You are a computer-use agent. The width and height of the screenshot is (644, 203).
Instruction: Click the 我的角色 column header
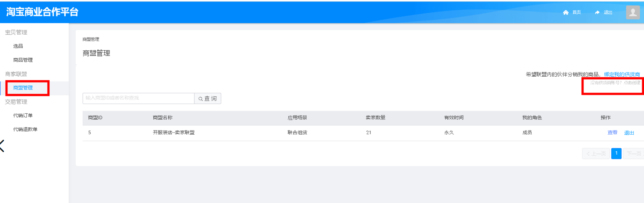point(532,118)
